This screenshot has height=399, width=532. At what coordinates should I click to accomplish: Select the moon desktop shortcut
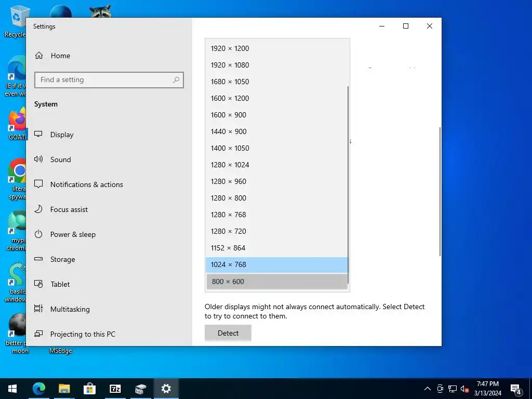[16, 334]
